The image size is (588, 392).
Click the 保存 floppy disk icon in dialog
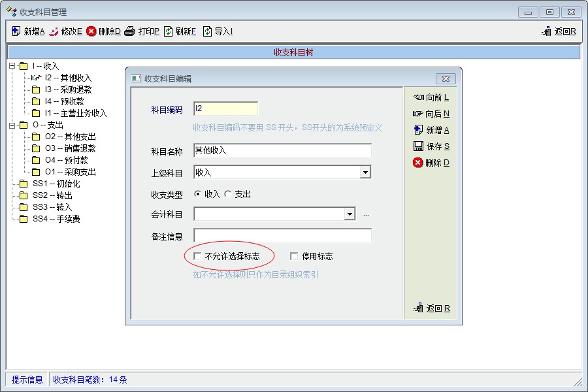click(418, 146)
